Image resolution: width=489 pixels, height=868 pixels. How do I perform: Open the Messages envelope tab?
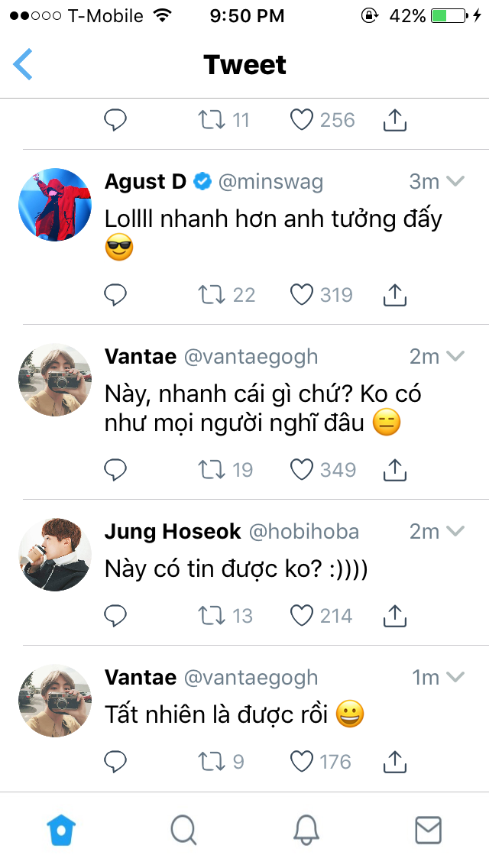(428, 830)
